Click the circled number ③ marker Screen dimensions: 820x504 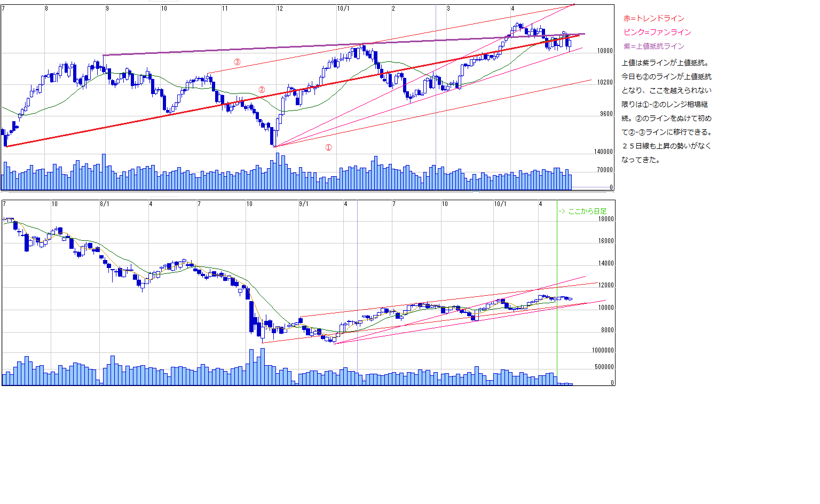click(x=237, y=62)
